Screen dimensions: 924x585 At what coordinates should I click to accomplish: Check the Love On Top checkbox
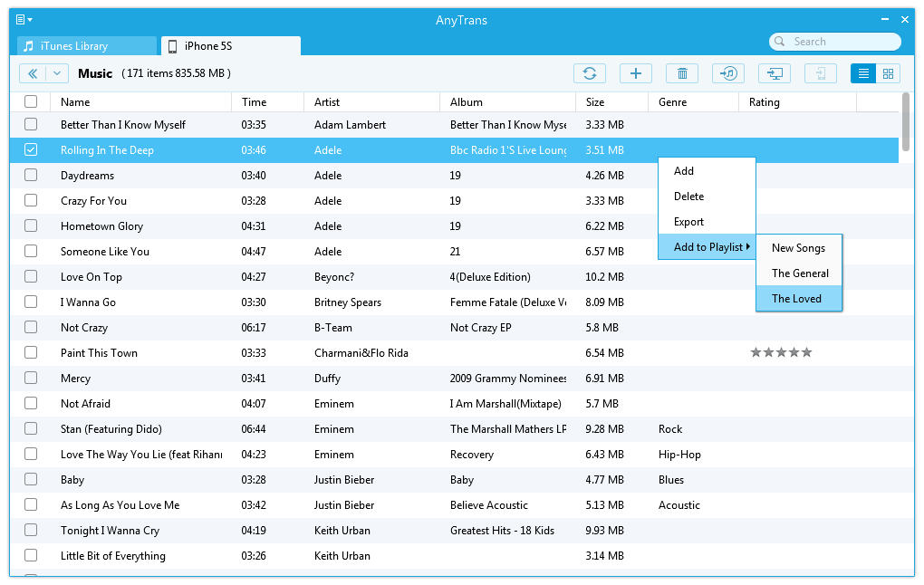point(31,276)
